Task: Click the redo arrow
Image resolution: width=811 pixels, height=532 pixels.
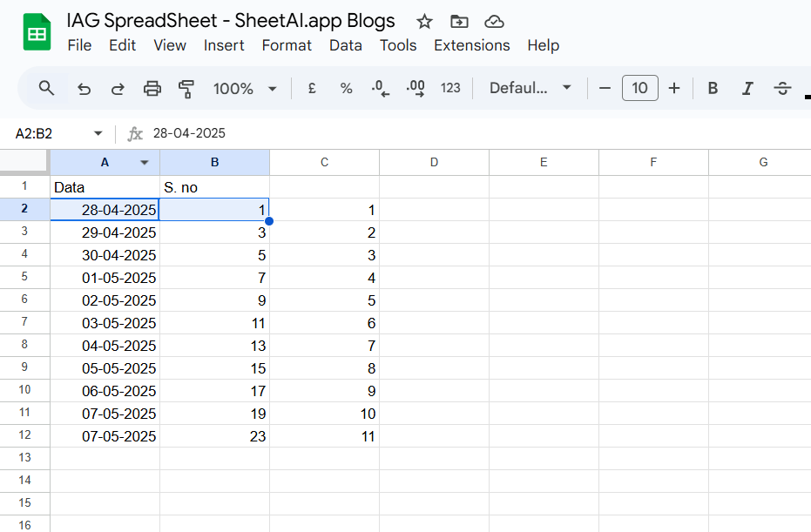Action: point(118,89)
